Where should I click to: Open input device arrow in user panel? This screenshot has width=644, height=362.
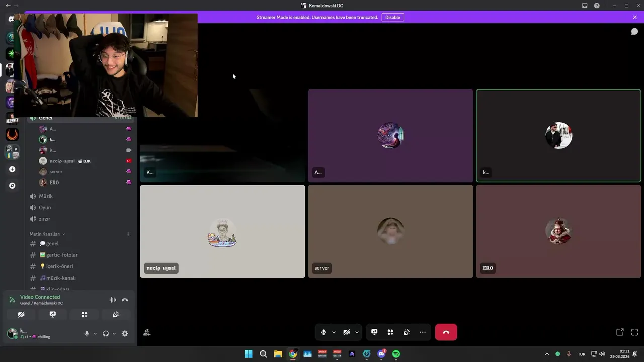coord(95,333)
